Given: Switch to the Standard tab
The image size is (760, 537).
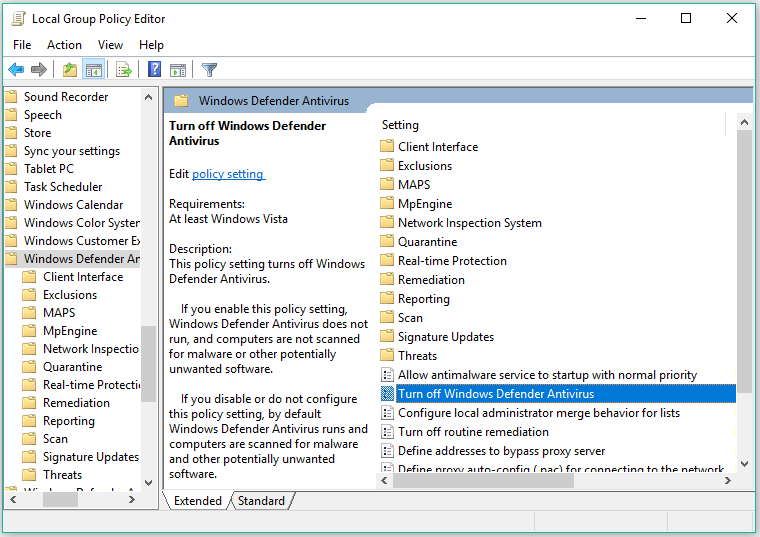Looking at the screenshot, I should tap(261, 501).
